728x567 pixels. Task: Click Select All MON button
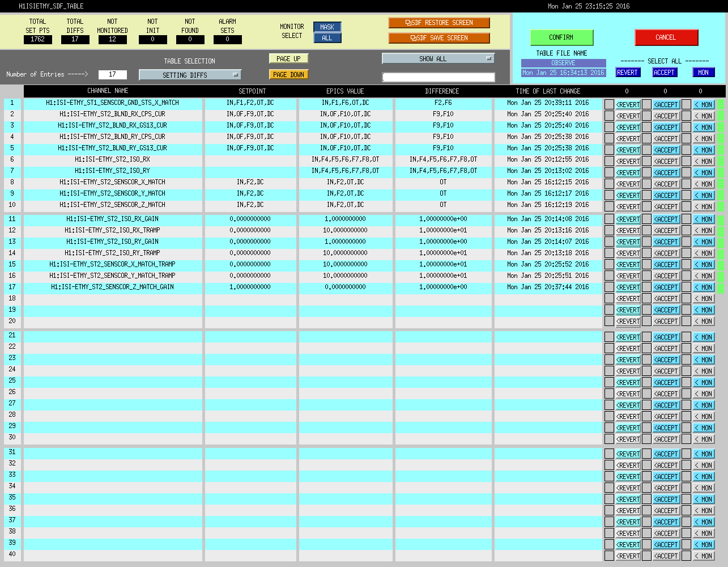click(x=704, y=73)
